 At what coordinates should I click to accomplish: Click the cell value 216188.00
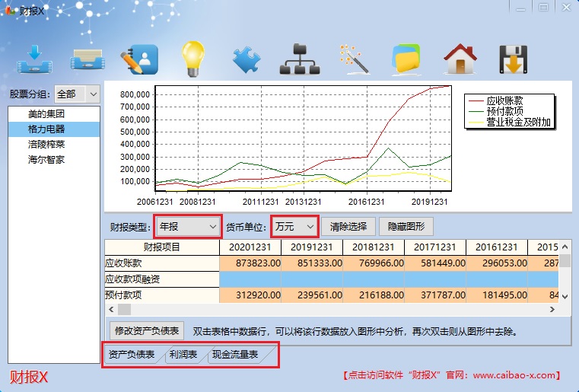[x=374, y=295]
